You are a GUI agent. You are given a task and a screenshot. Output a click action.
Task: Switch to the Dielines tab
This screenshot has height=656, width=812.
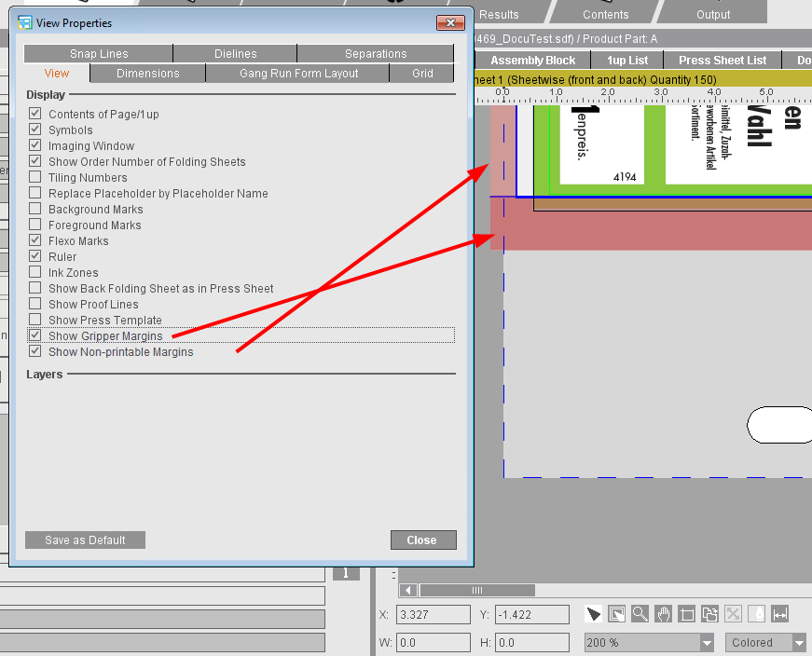pyautogui.click(x=234, y=54)
